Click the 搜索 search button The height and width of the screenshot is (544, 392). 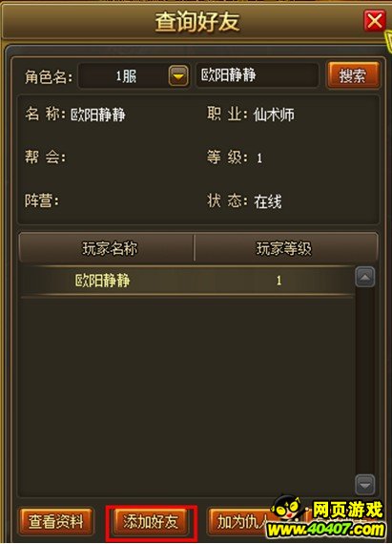[x=353, y=75]
